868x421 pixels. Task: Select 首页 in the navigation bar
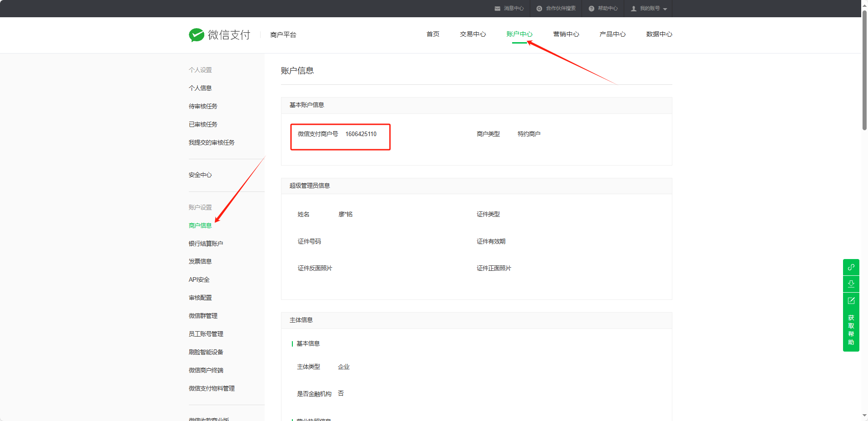[433, 34]
